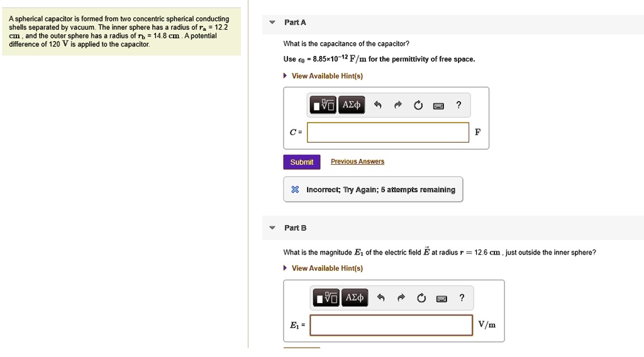The height and width of the screenshot is (357, 644).
Task: Collapse the Part B section
Action: [272, 228]
